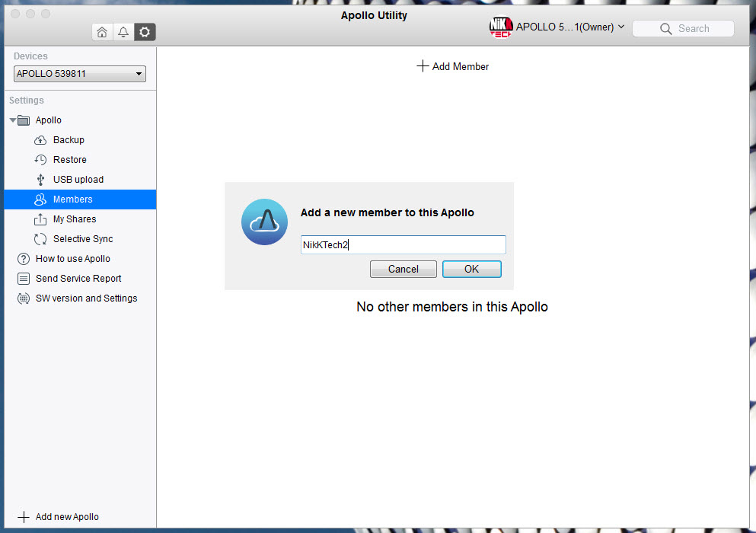Click the Apollo folder icon
The image size is (756, 533).
tap(23, 120)
